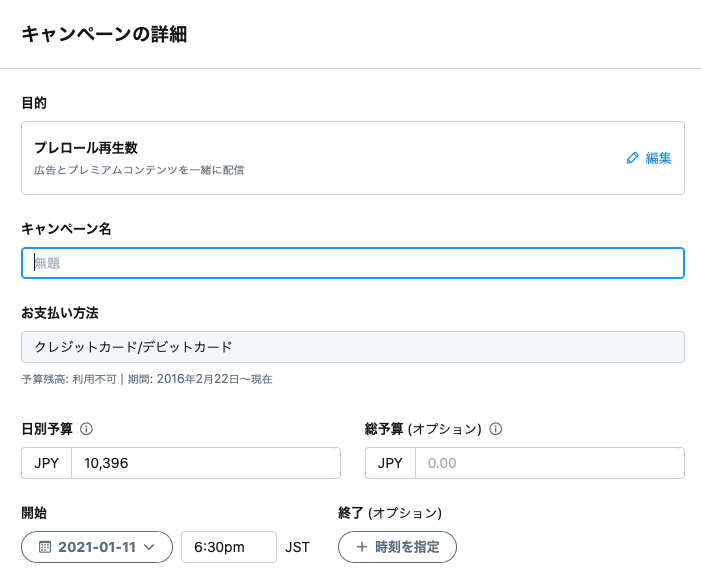Click the JST timezone label

tap(297, 547)
